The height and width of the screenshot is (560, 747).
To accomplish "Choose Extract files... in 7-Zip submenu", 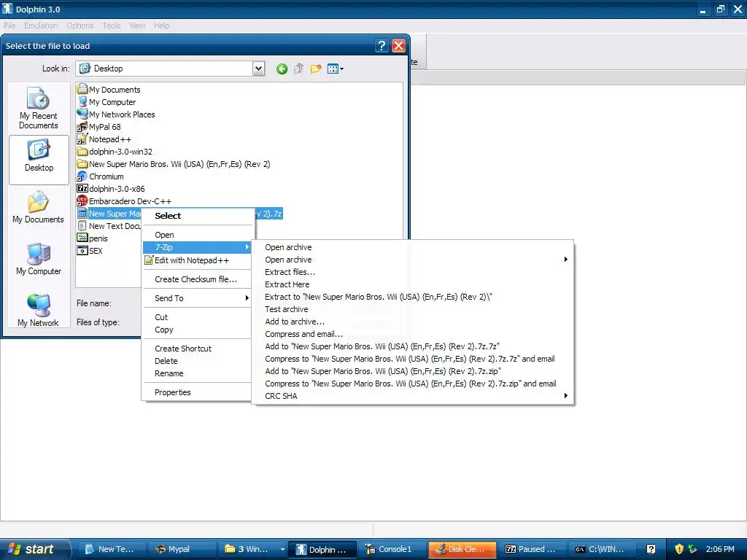I will point(413,272).
